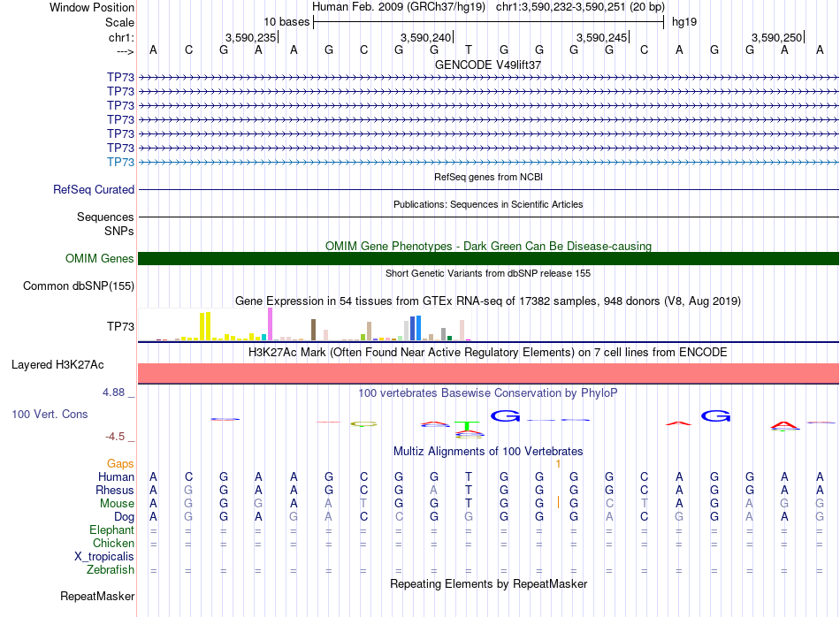Open the RefSeq Curated track label
The width and height of the screenshot is (840, 617).
click(94, 189)
